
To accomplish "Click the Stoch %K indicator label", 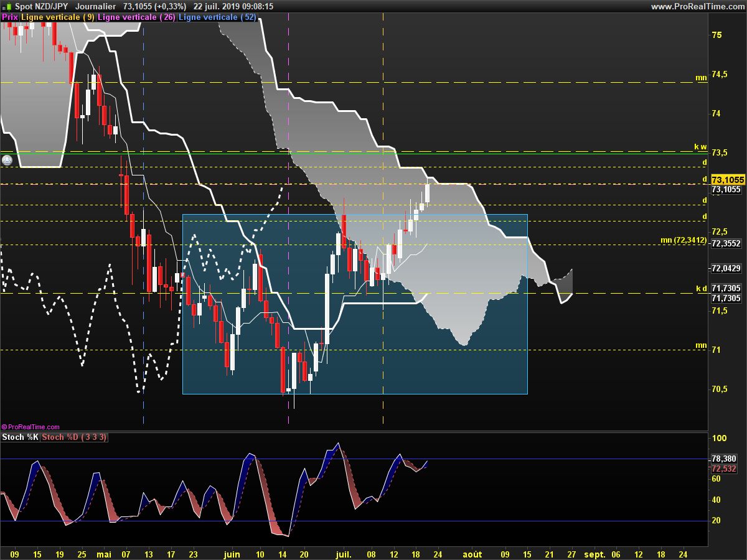I will click(x=21, y=437).
